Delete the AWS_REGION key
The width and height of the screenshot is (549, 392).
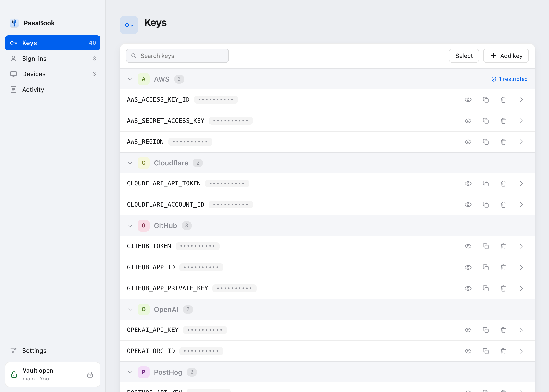coord(503,142)
